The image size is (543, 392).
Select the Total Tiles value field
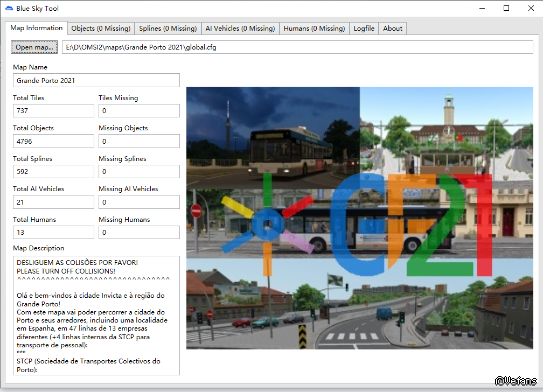tap(53, 111)
